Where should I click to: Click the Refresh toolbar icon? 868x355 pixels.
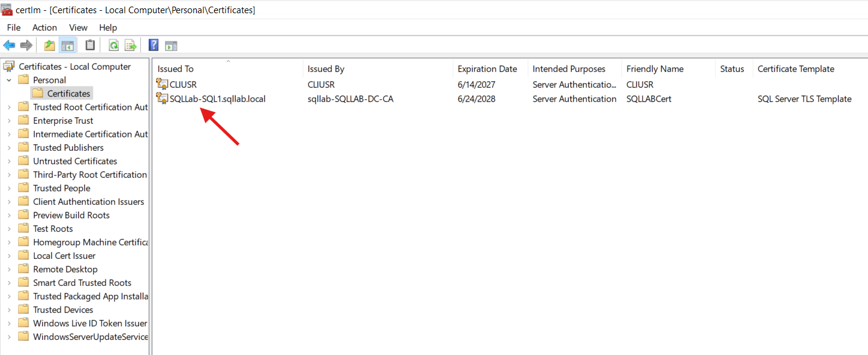(x=113, y=45)
